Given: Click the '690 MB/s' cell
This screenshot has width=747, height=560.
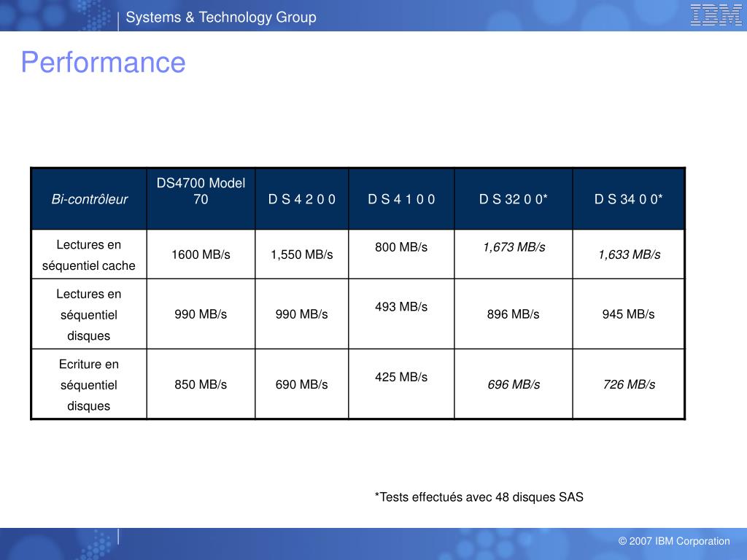Looking at the screenshot, I should tap(301, 385).
